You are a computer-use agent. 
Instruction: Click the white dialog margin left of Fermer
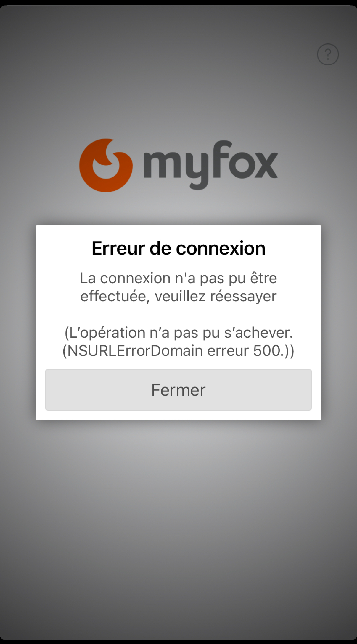click(41, 390)
